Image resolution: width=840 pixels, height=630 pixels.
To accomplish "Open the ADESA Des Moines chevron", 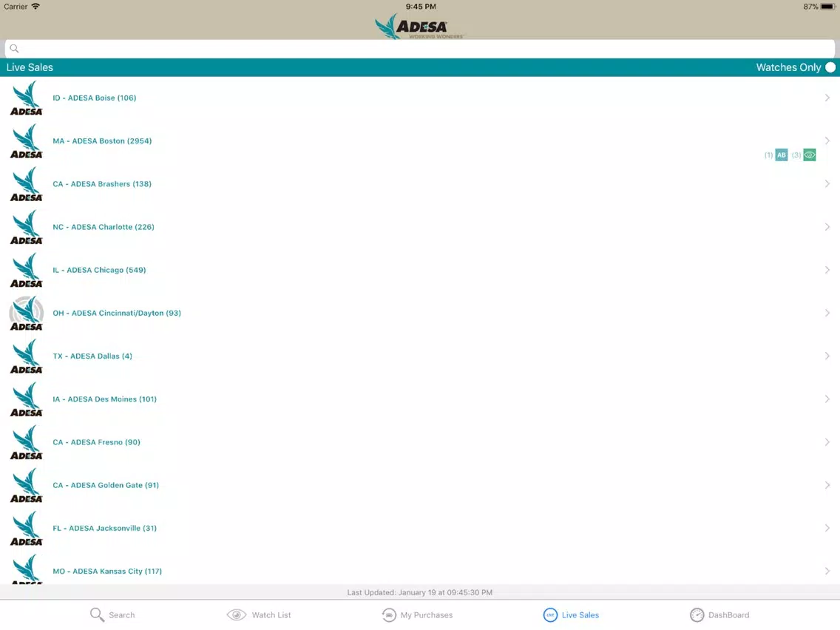I will pyautogui.click(x=827, y=399).
